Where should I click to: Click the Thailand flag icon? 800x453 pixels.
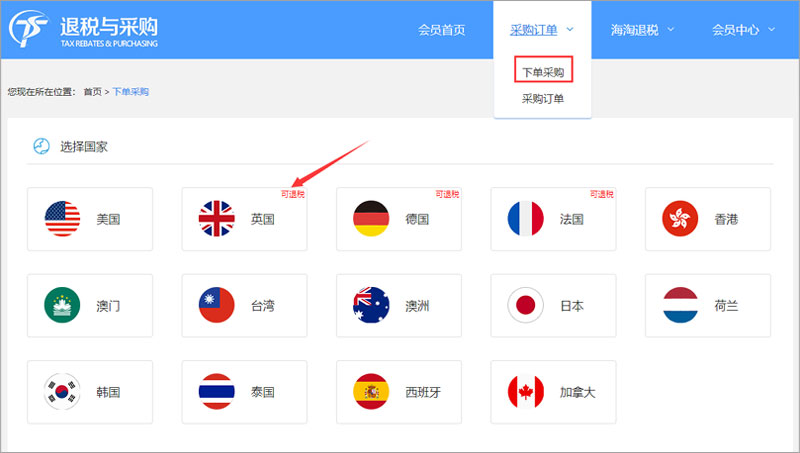(217, 392)
